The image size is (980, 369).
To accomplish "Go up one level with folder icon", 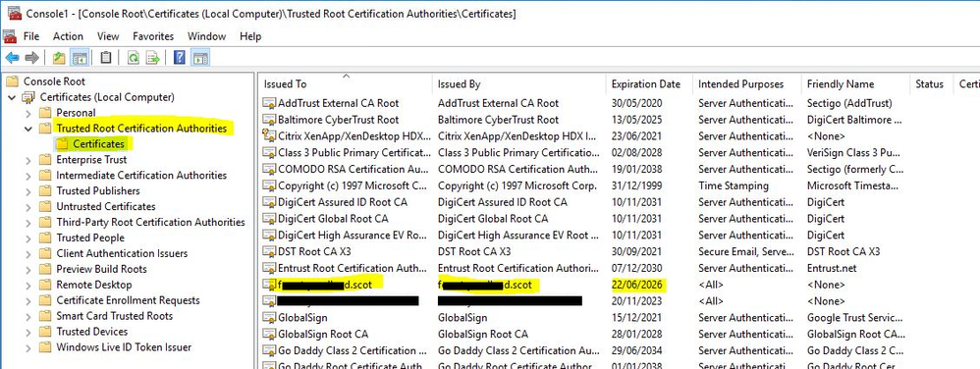I will click(59, 58).
